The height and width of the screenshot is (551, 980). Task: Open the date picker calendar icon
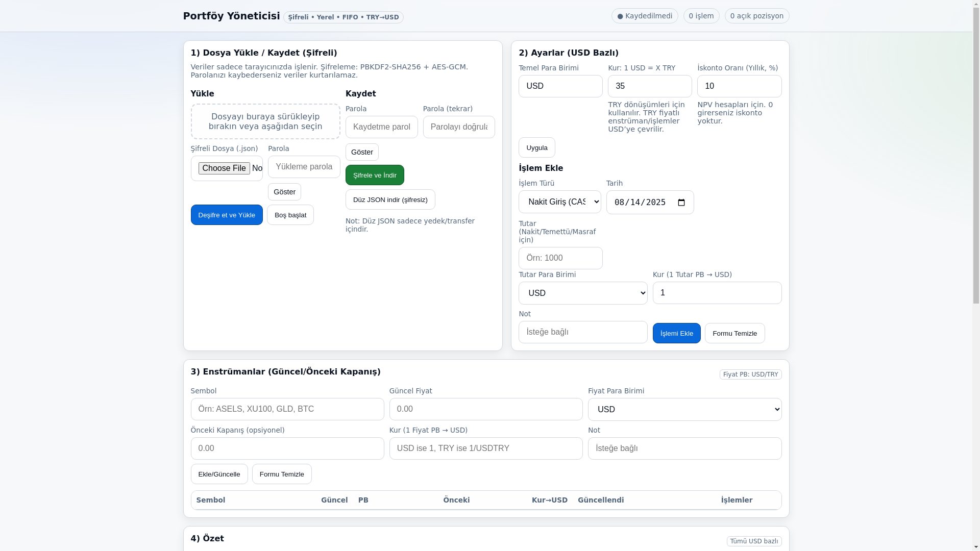[x=681, y=203]
